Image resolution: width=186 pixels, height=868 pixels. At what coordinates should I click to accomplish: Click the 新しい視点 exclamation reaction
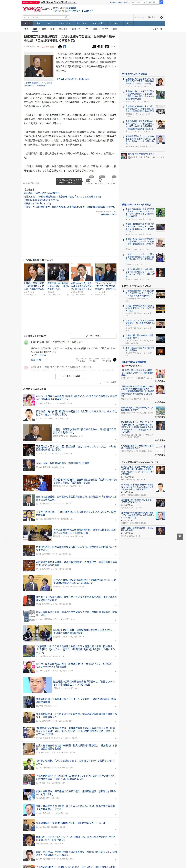(x=112, y=180)
